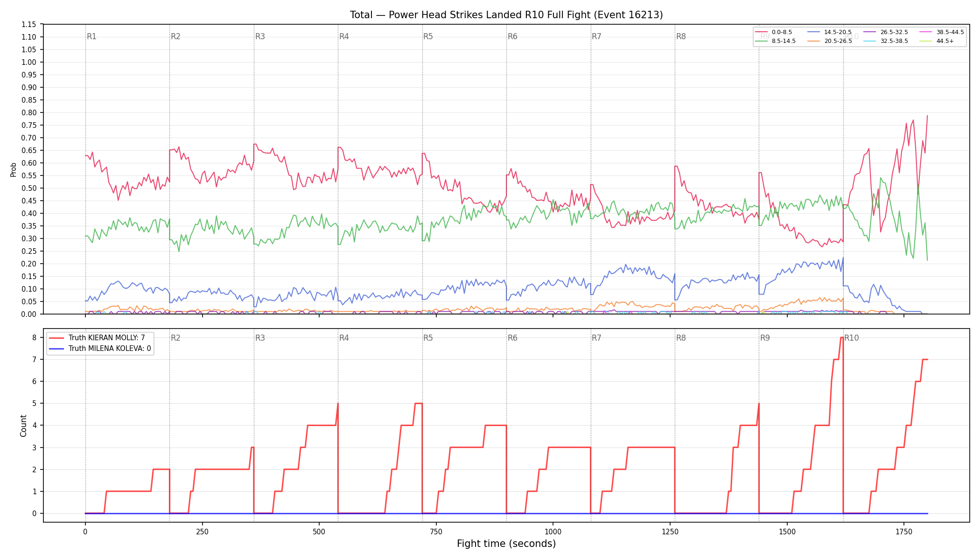Screen dimensions: 980x560
Task: Select the 20.5-26.5 legend label
Action: coord(838,41)
